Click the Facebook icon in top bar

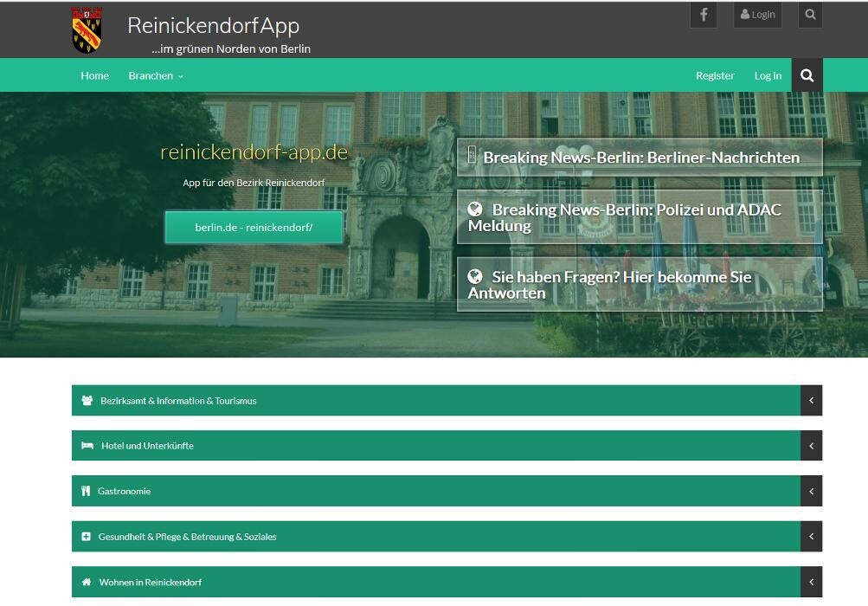pos(703,15)
